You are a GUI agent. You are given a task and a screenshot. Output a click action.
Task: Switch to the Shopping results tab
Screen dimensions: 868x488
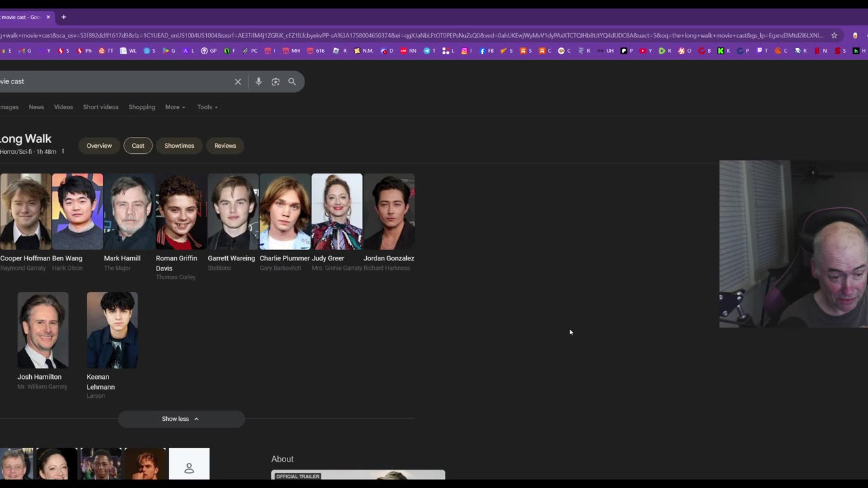[142, 107]
